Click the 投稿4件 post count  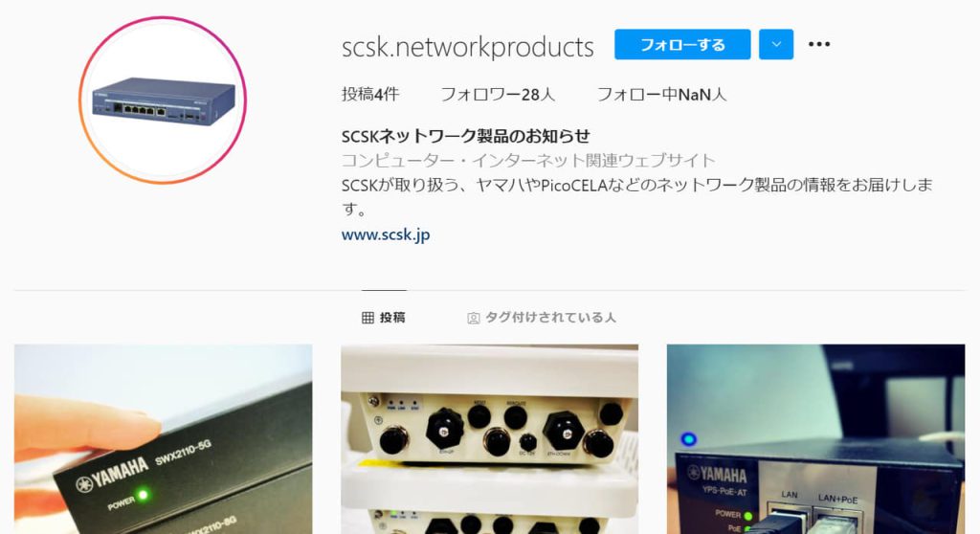coord(370,95)
